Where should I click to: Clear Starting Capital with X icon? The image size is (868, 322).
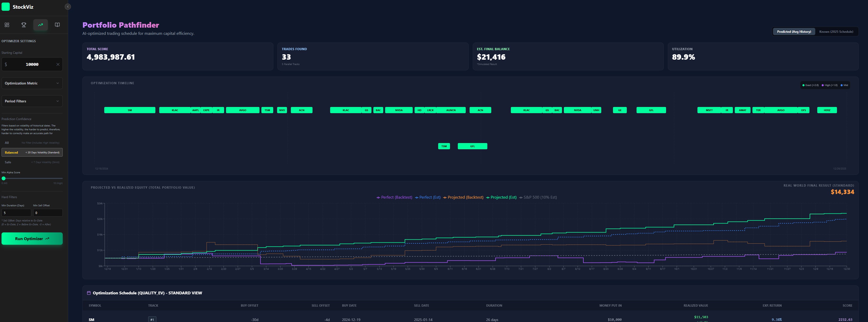pyautogui.click(x=58, y=64)
